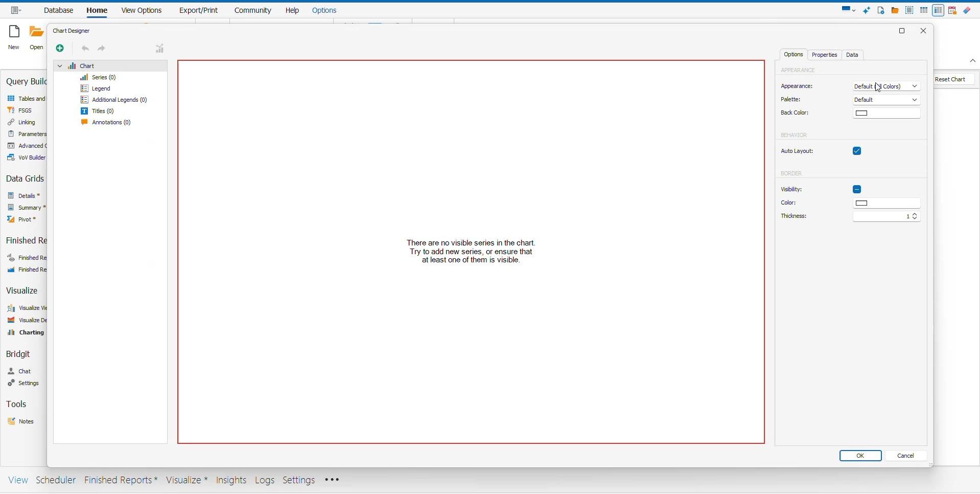Open the Export/Print menu

199,10
